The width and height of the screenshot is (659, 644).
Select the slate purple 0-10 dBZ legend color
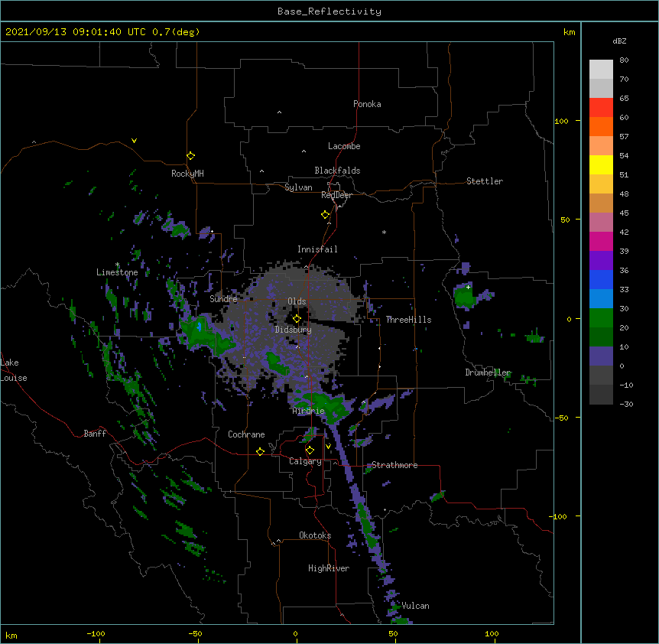coord(601,356)
